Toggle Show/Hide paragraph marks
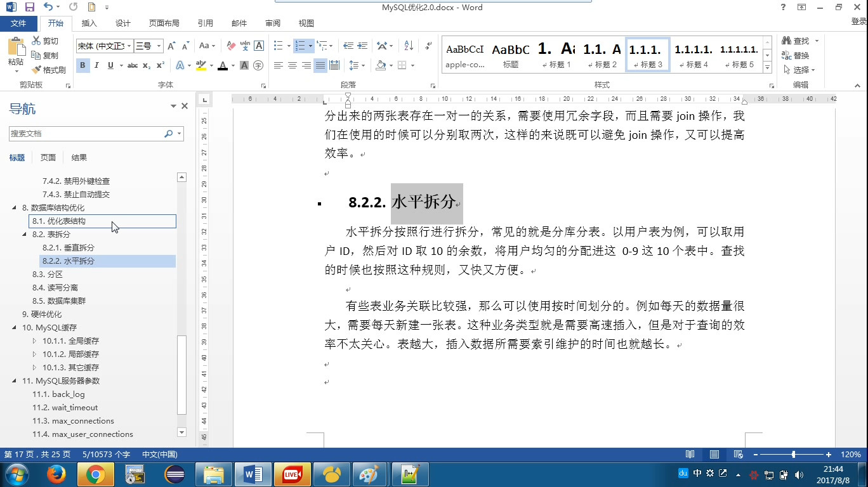 point(429,46)
